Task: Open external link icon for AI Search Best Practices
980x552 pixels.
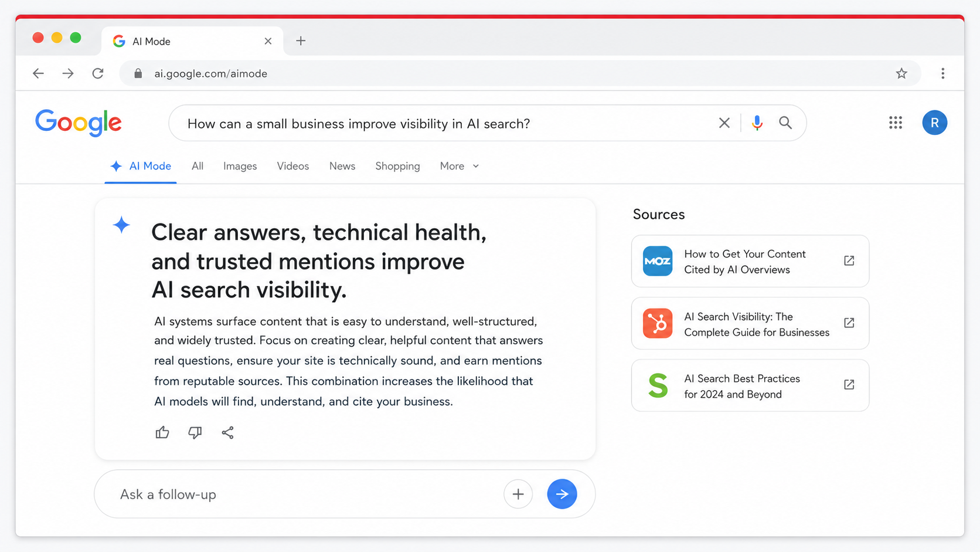Action: [849, 385]
